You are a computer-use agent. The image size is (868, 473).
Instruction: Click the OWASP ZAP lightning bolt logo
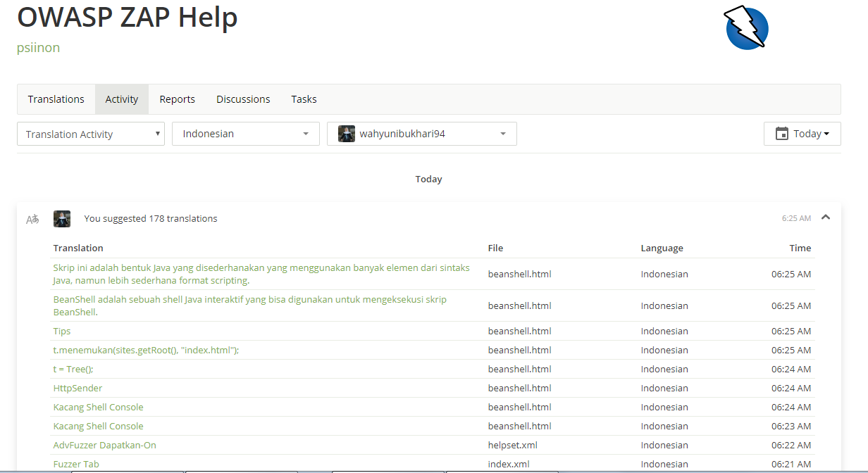pyautogui.click(x=746, y=28)
